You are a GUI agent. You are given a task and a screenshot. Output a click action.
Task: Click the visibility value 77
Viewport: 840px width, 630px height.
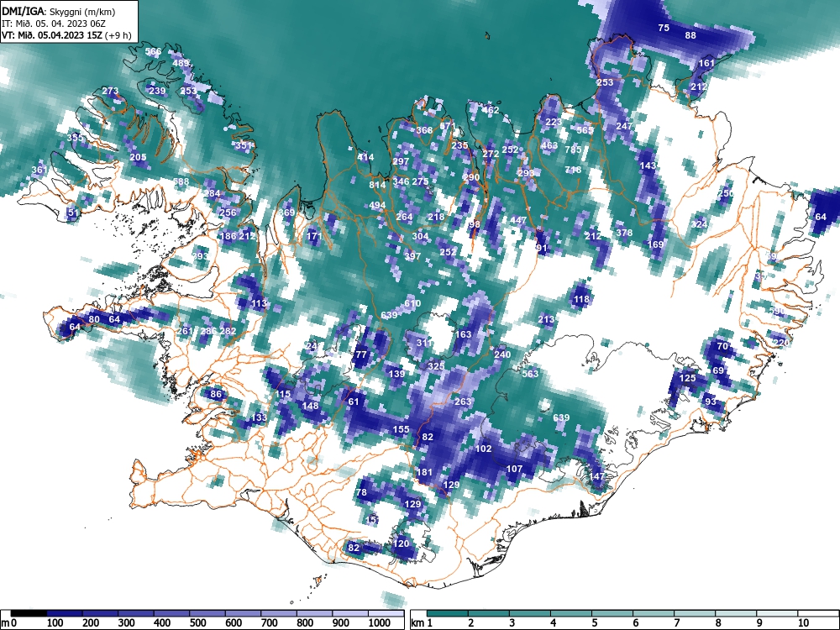coord(361,354)
